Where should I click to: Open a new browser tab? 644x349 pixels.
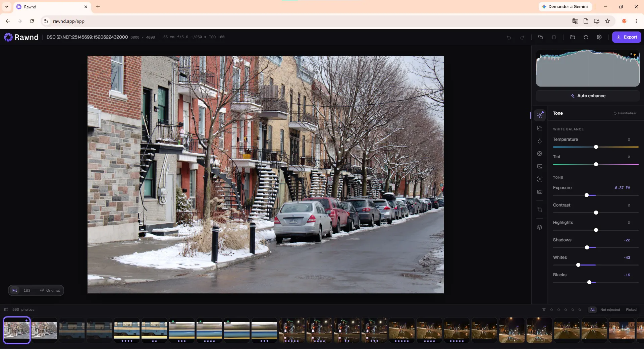pos(98,7)
